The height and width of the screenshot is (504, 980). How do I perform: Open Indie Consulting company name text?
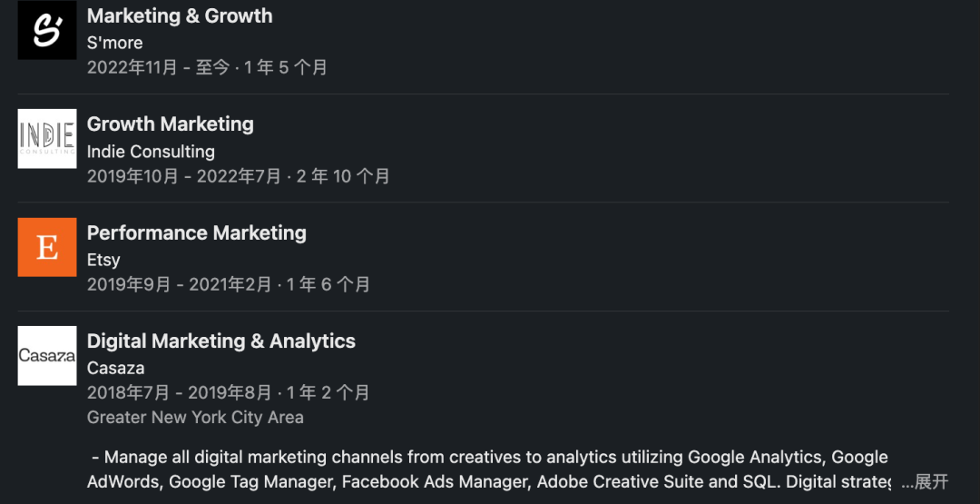click(x=151, y=152)
